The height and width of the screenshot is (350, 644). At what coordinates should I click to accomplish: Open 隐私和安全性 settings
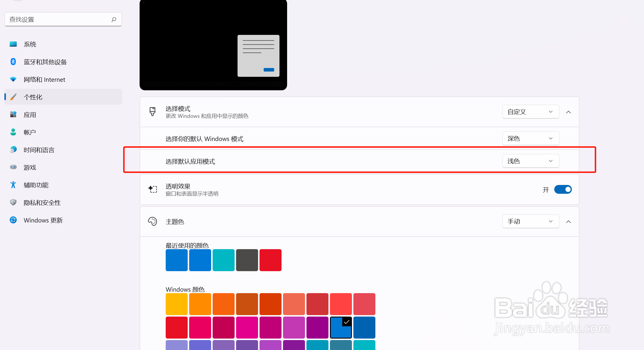tap(42, 202)
